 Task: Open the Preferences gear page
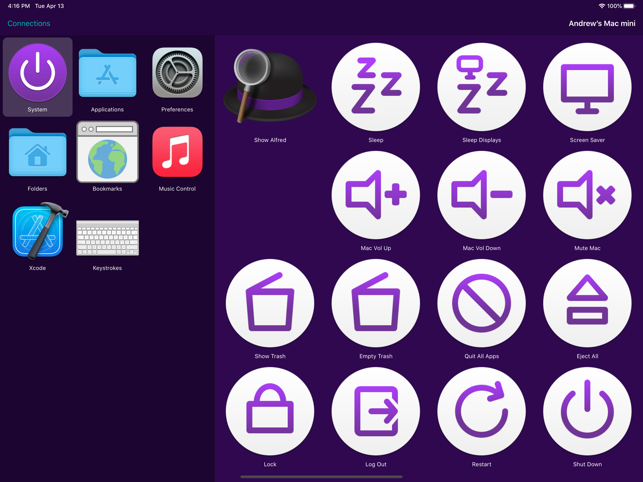tap(177, 73)
